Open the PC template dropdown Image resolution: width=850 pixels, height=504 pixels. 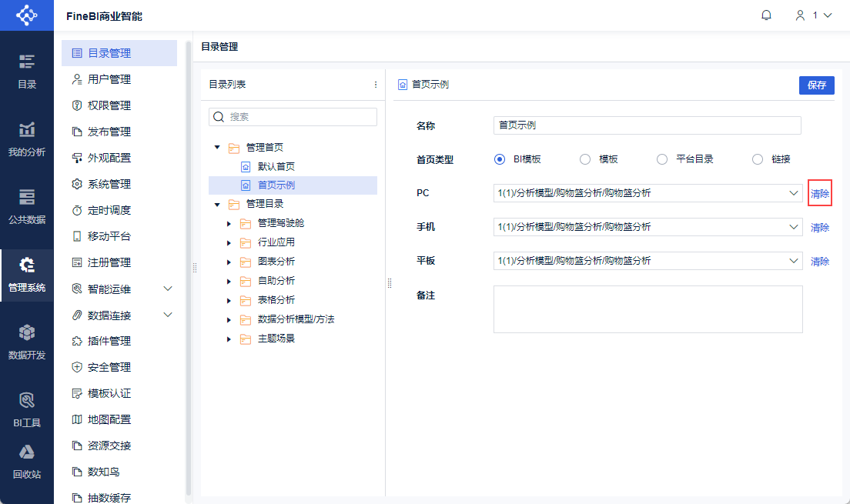coord(795,193)
